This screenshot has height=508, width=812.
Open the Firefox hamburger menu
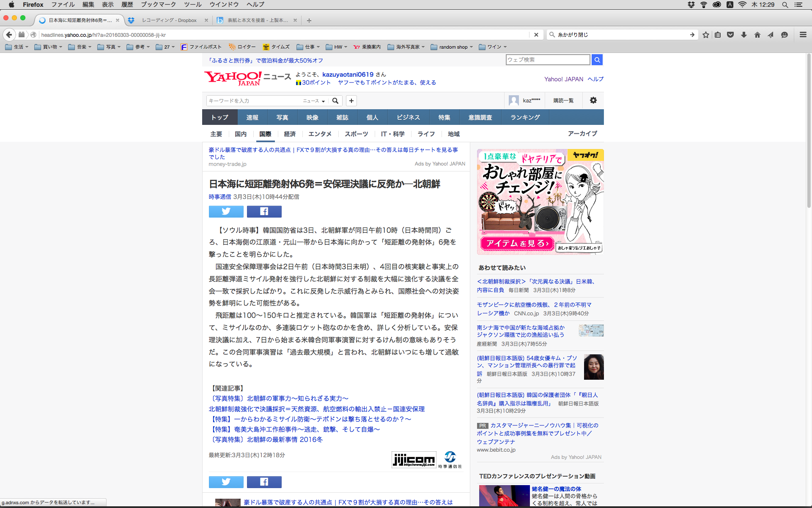pos(803,35)
